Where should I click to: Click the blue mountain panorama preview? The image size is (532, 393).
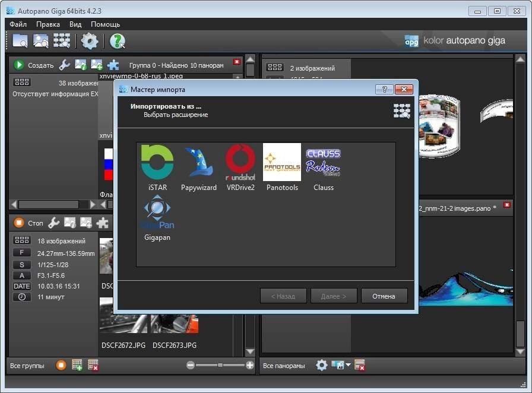pyautogui.click(x=465, y=288)
